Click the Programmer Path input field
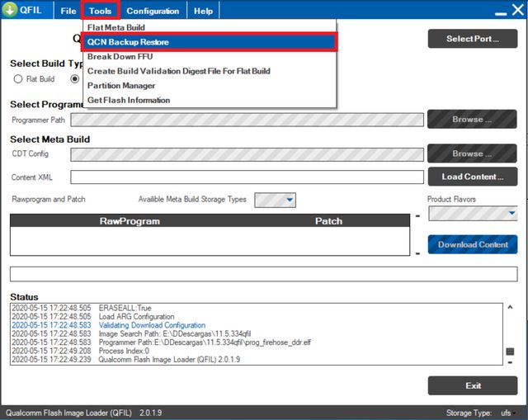528x420 pixels. [x=247, y=120]
